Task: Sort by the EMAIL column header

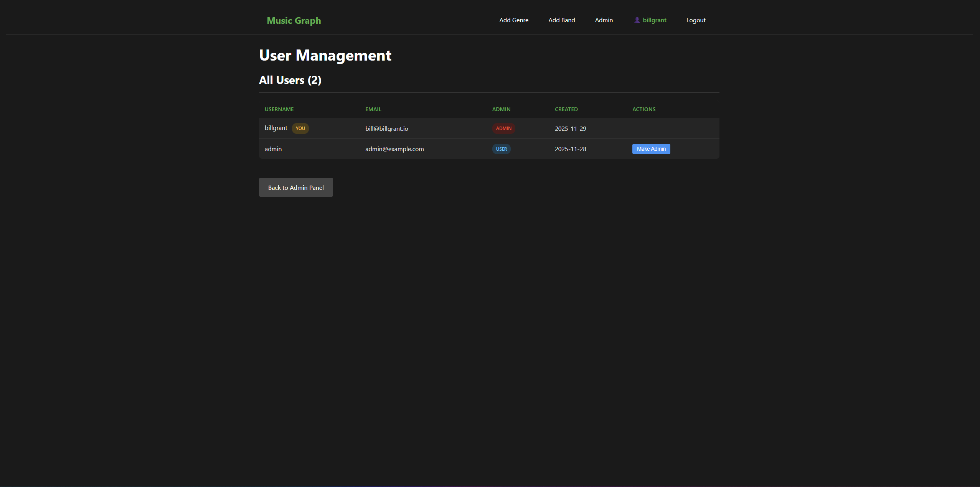Action: pyautogui.click(x=373, y=109)
